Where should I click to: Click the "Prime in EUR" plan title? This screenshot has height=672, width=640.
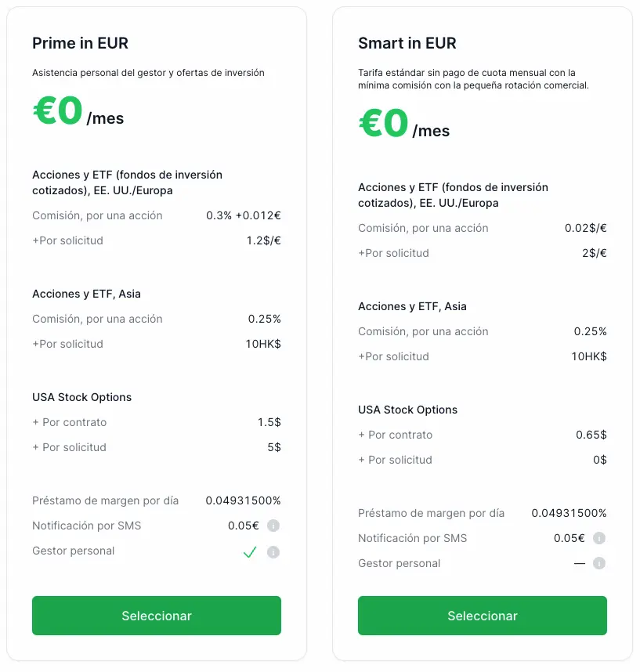80,43
